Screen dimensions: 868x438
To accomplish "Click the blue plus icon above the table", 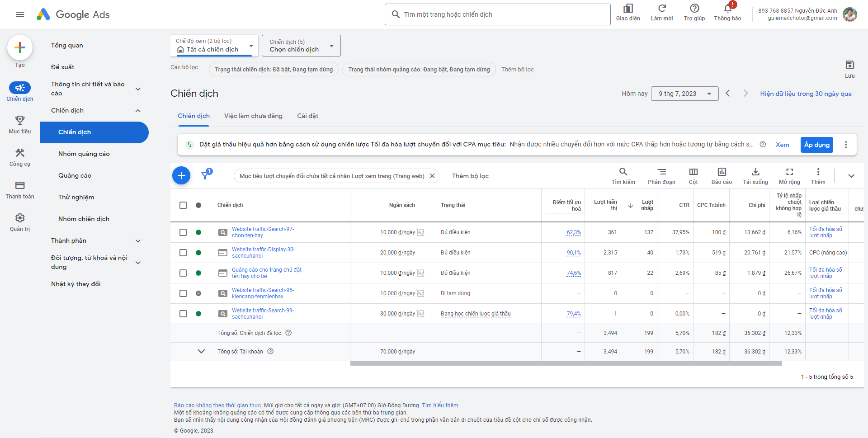I will point(181,175).
